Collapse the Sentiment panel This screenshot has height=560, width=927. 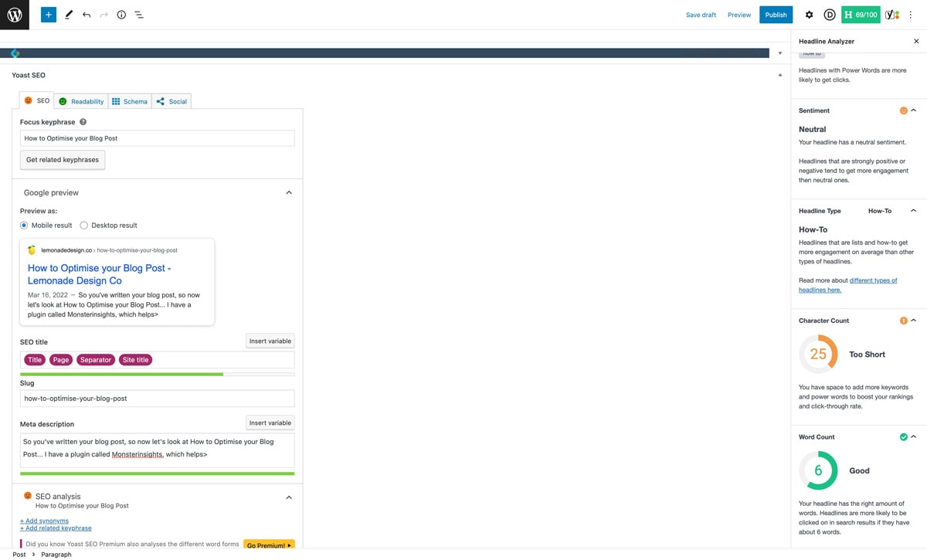click(913, 110)
